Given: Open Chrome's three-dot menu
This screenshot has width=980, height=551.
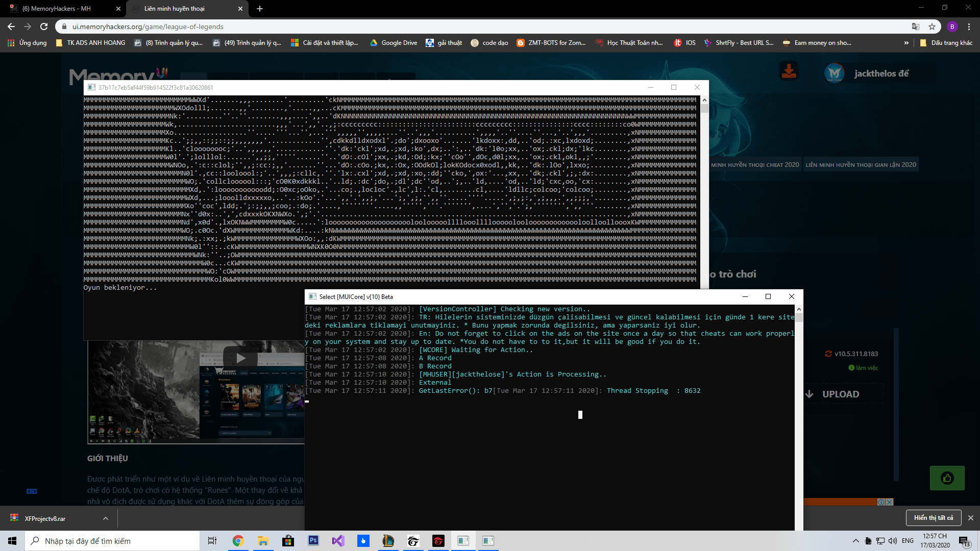Looking at the screenshot, I should tap(969, 27).
